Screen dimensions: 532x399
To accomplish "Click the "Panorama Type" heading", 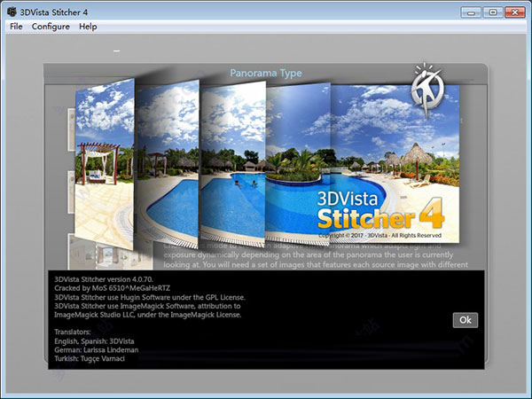I will (x=266, y=73).
